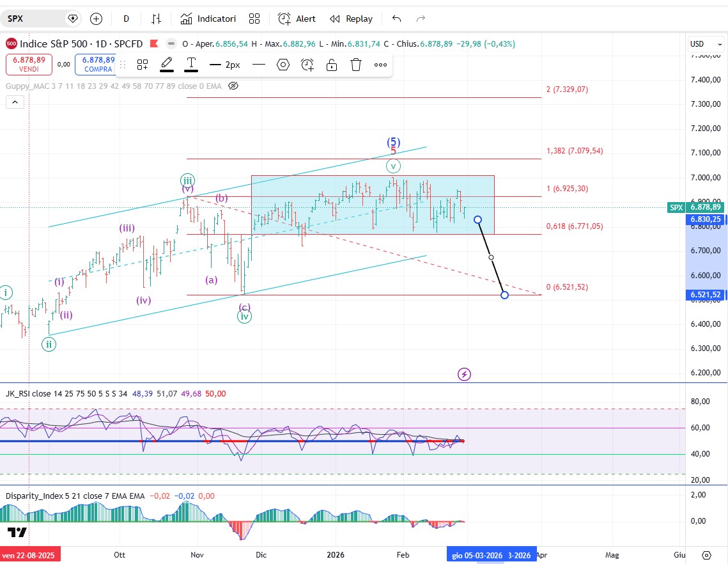Click the red VENDI sell button
Viewport: 728px width, 564px height.
coord(28,64)
